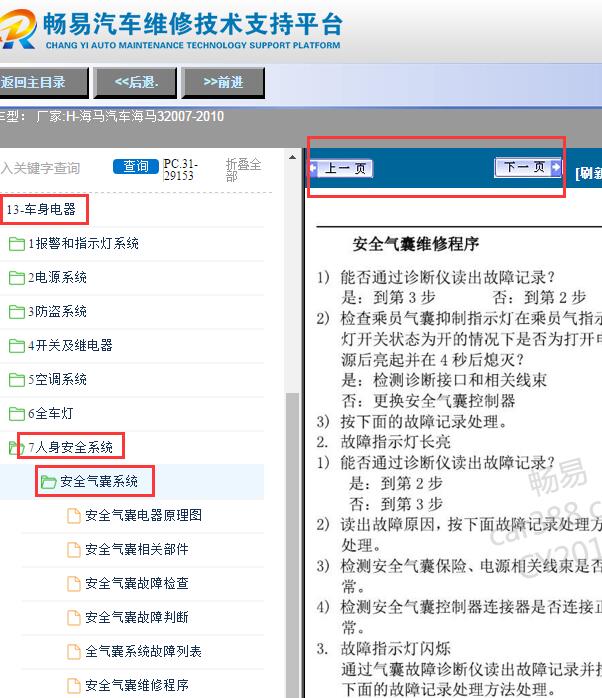Select the 13-车身电器 heading
The image size is (602, 698).
tap(41, 209)
